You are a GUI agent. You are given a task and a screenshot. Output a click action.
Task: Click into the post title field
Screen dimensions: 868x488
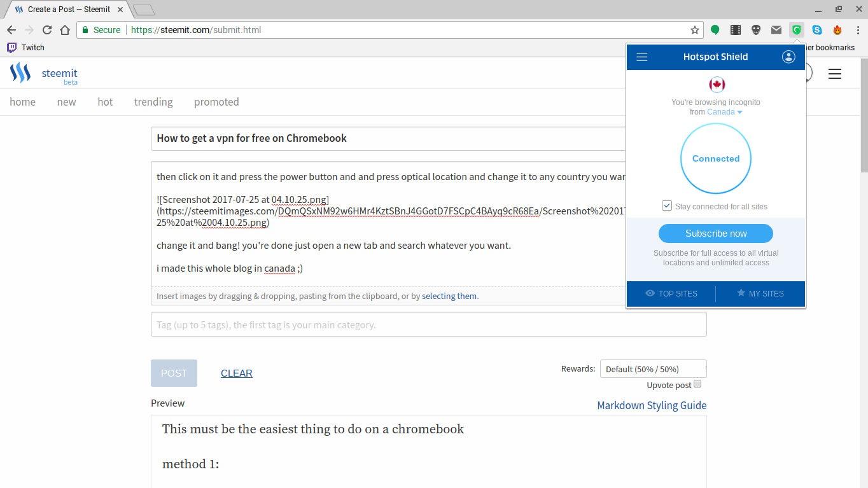click(x=388, y=139)
